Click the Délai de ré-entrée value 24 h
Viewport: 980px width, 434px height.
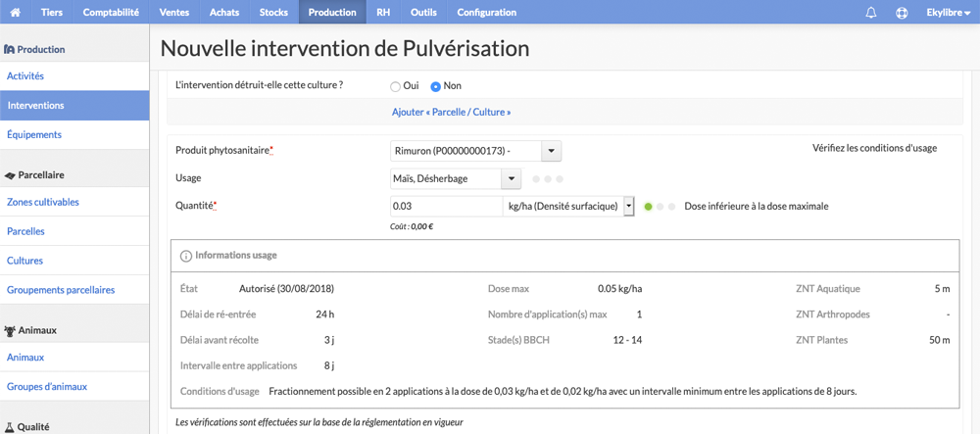(x=327, y=314)
